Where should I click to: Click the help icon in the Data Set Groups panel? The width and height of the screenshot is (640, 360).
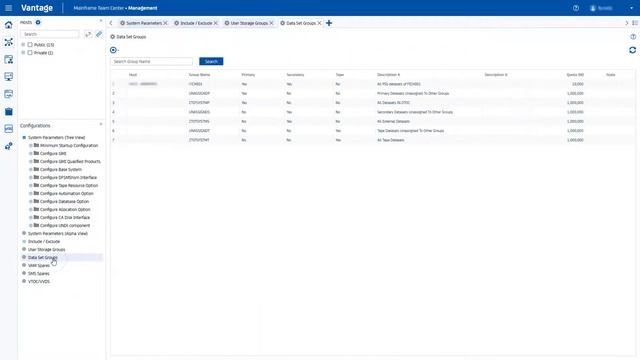pyautogui.click(x=633, y=37)
